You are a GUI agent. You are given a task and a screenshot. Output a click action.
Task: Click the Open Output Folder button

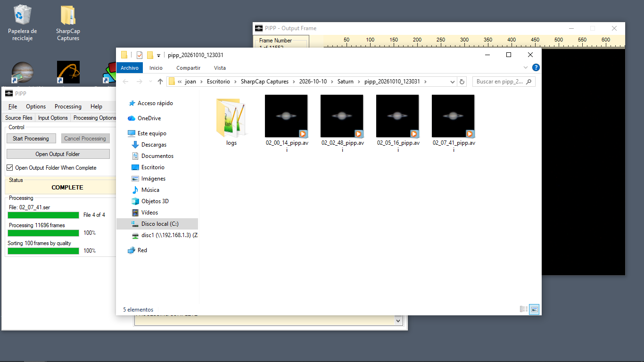tap(58, 154)
